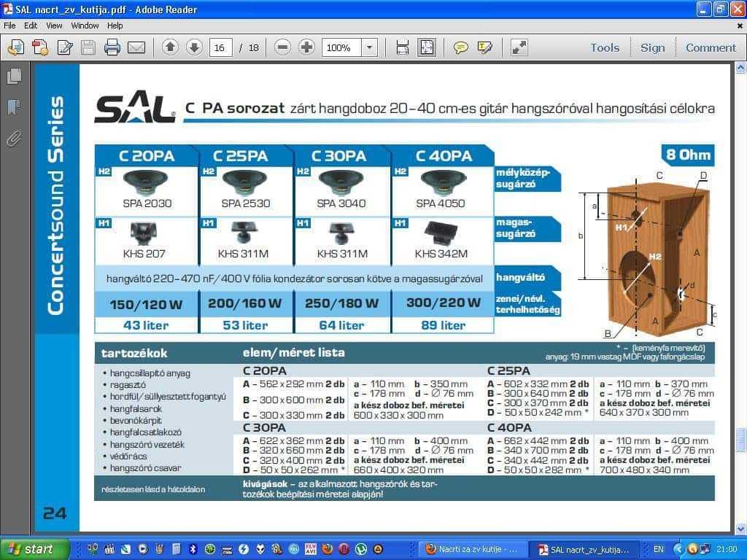Click the 'C 30PA' column header
Image resolution: width=747 pixels, height=560 pixels.
[338, 156]
